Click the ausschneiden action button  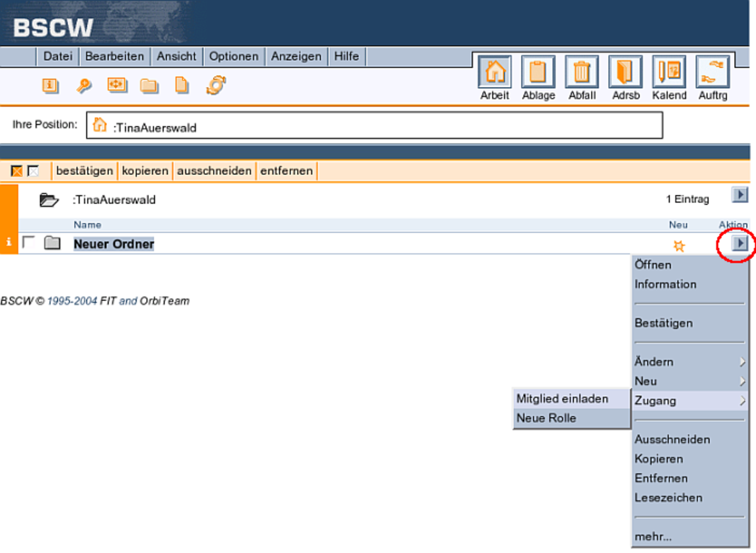[214, 171]
